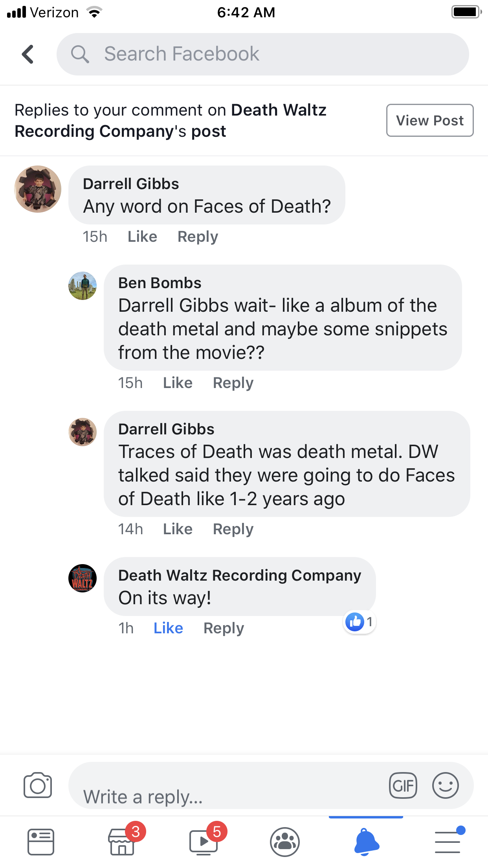Open the Groups tab icon

click(x=285, y=842)
